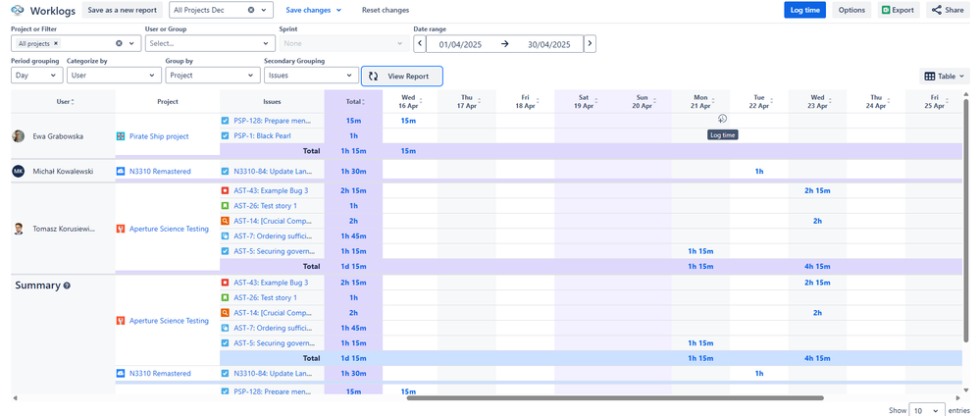Click the Aperture Science Testing project icon
980x416 pixels.
point(121,229)
